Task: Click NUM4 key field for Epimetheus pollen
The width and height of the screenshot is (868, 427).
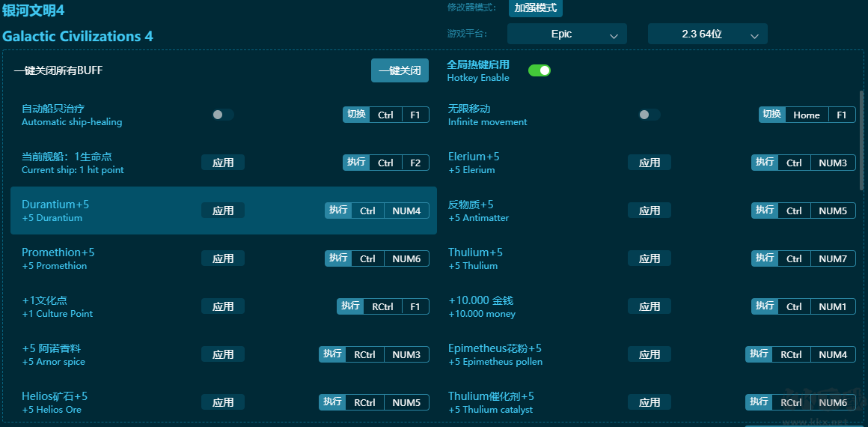Action: pyautogui.click(x=833, y=354)
